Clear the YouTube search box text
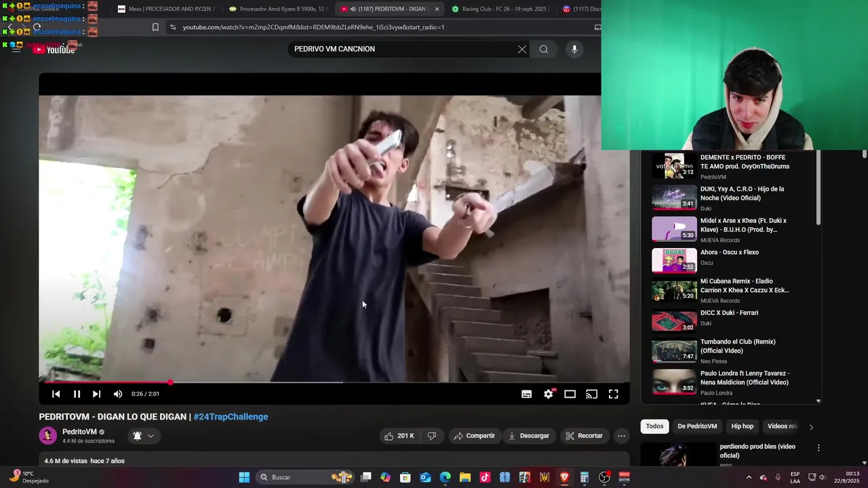This screenshot has width=868, height=488. 522,49
